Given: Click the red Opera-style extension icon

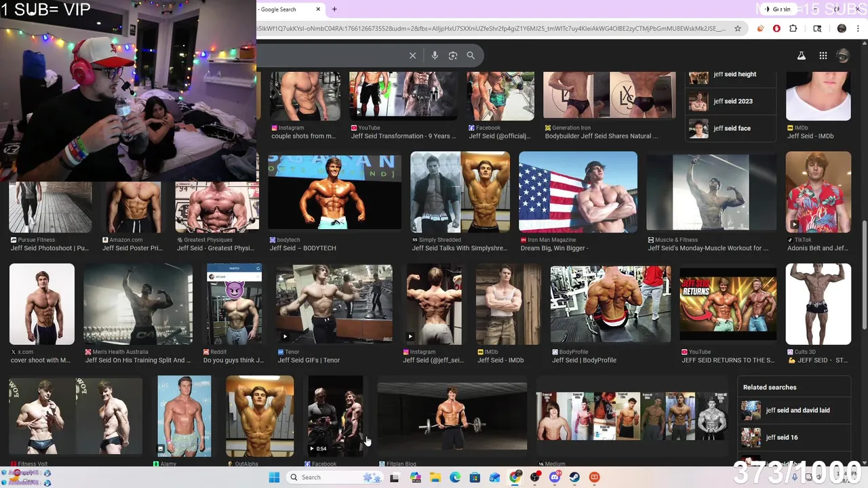Looking at the screenshot, I should [x=776, y=28].
